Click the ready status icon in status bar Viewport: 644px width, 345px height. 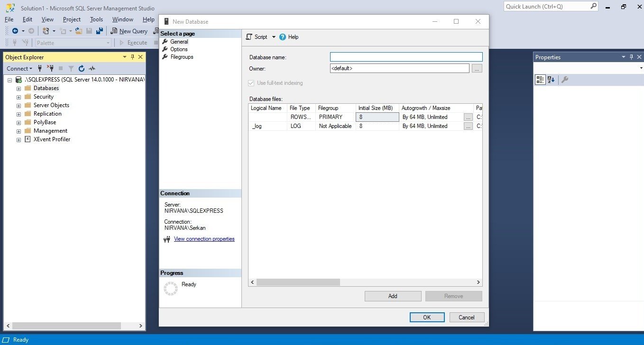(x=6, y=340)
